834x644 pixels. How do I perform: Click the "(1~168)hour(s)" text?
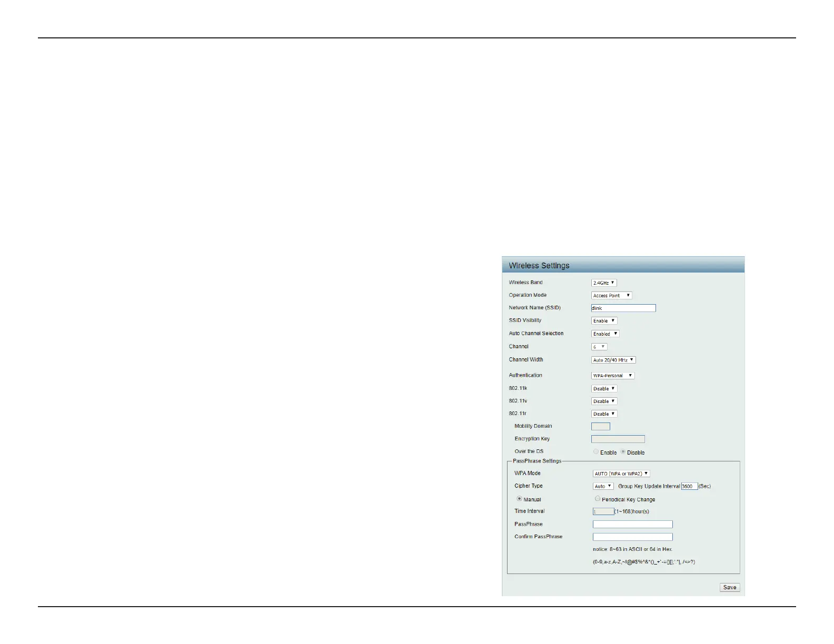click(x=632, y=511)
